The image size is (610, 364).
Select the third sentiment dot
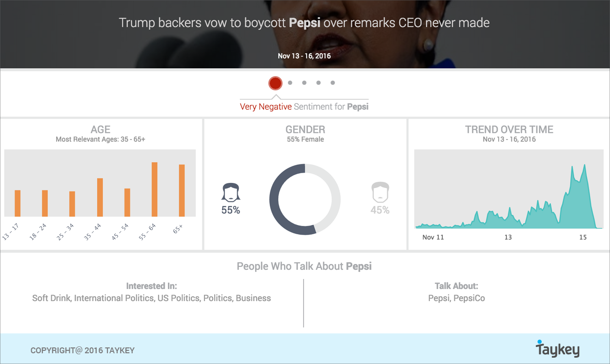click(x=304, y=83)
